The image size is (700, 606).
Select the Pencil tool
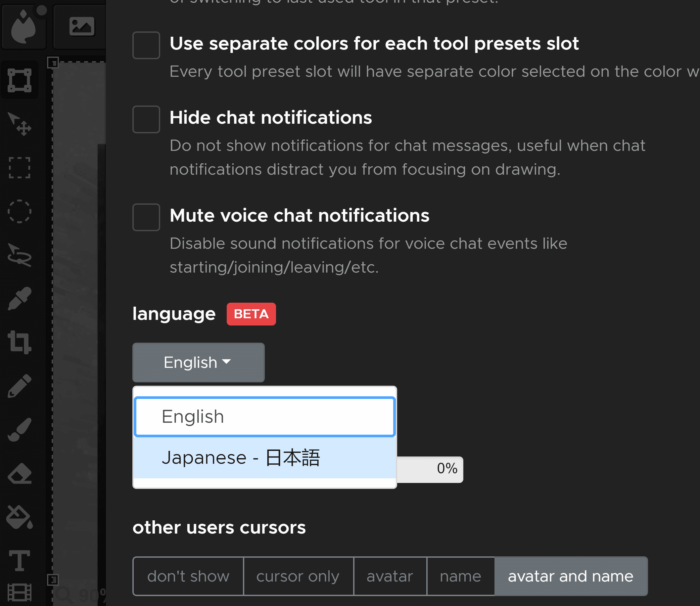tap(20, 386)
